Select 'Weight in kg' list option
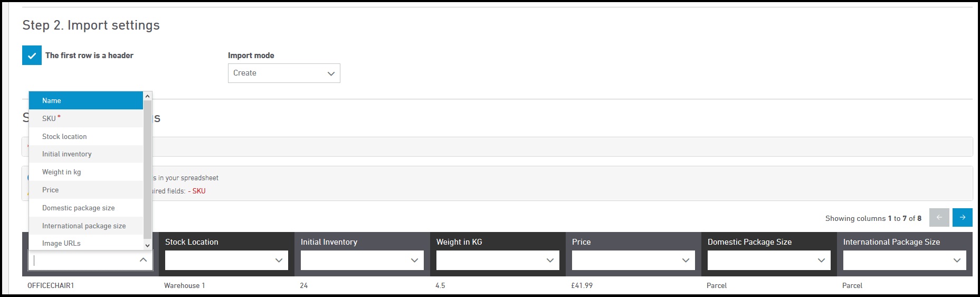 point(86,172)
